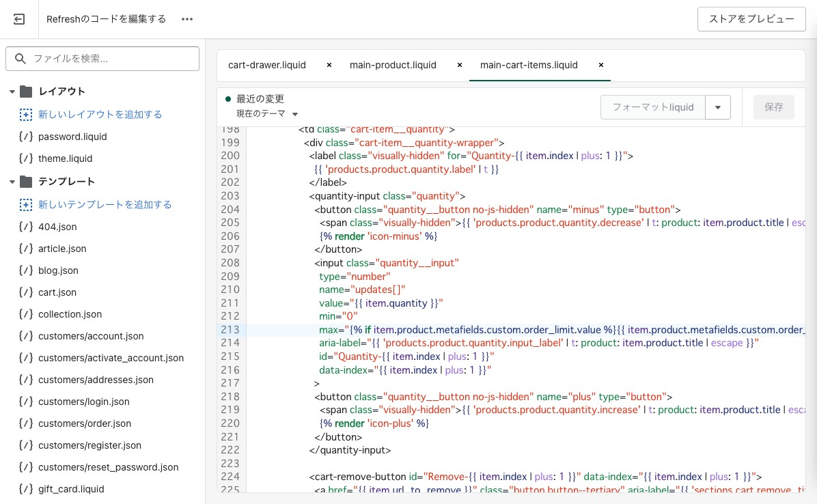Switch to the cart-drawer.liquid tab
This screenshot has height=504, width=817.
[267, 65]
